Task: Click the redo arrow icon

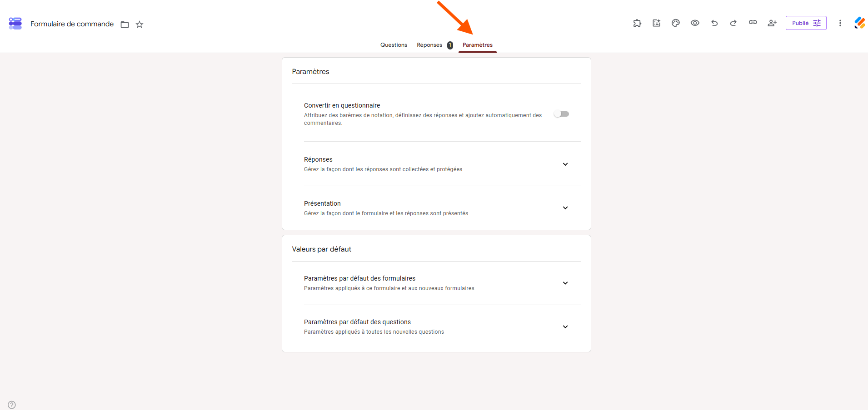Action: point(733,23)
